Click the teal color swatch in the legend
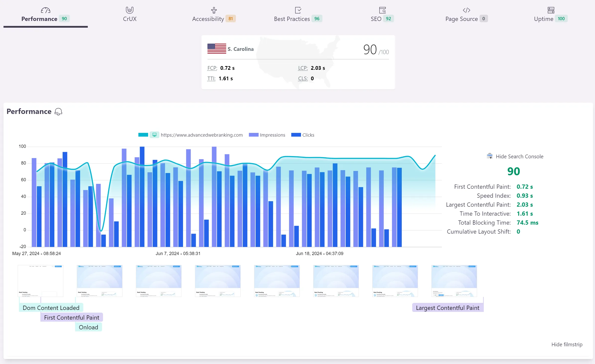The height and width of the screenshot is (364, 595). [x=143, y=135]
